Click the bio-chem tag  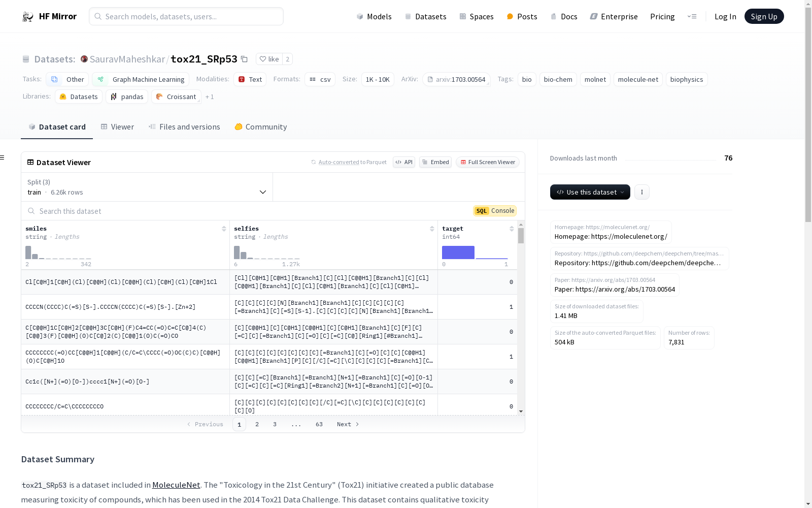point(558,79)
